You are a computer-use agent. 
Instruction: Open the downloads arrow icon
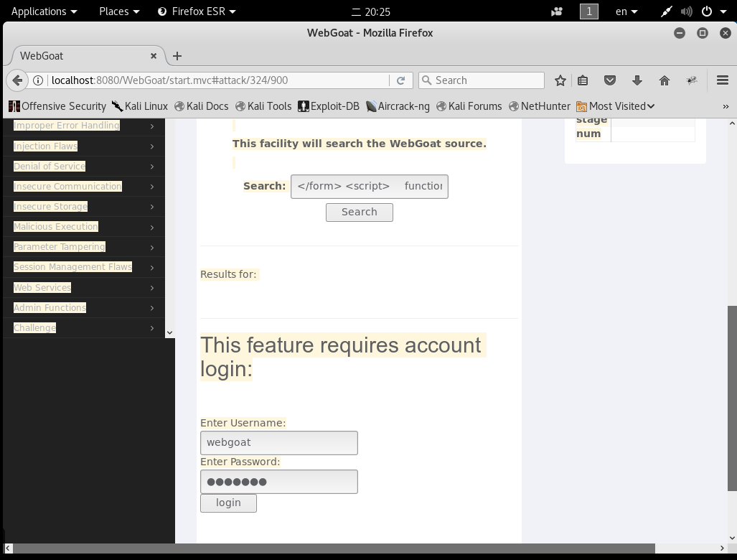(637, 81)
